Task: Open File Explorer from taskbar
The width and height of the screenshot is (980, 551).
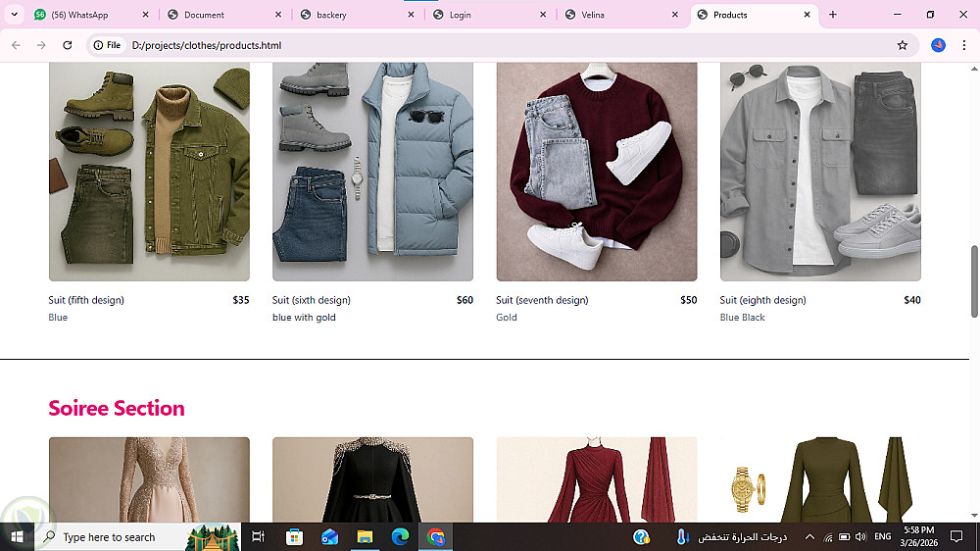Action: tap(365, 536)
